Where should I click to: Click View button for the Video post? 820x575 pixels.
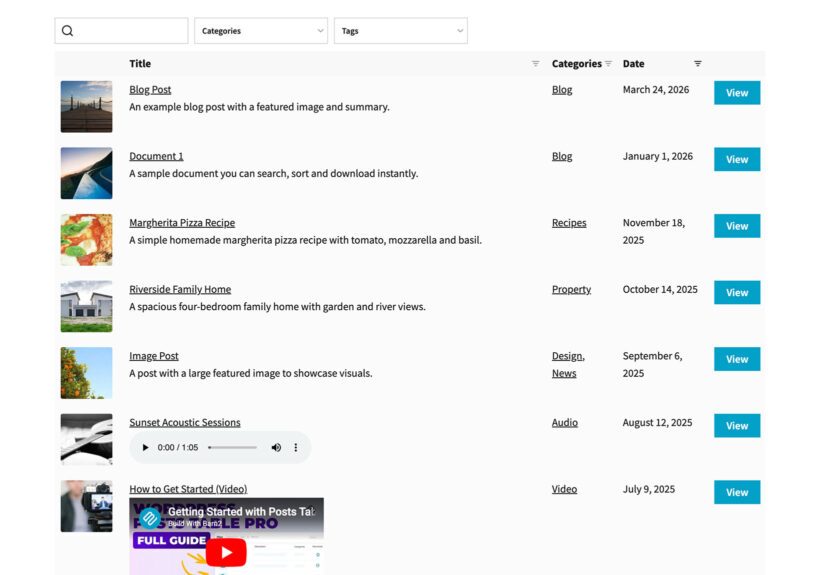pyautogui.click(x=737, y=492)
